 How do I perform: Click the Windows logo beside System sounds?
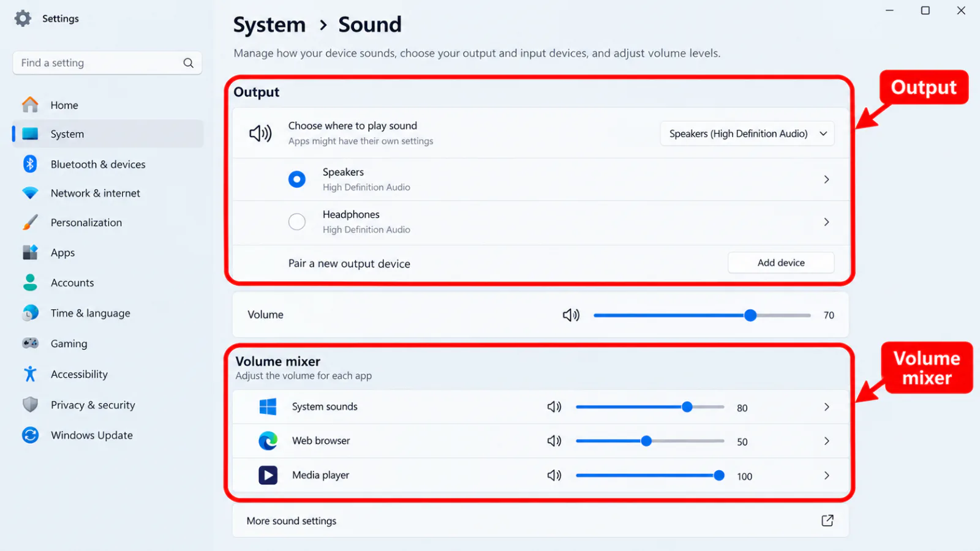coord(268,407)
